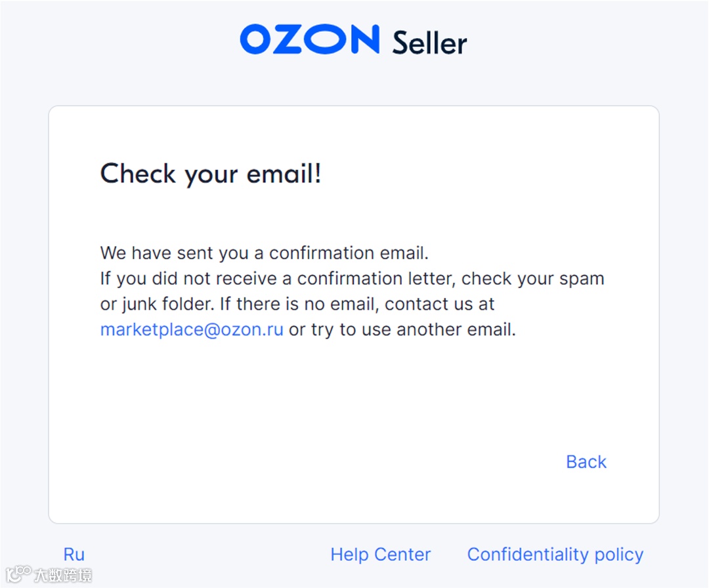
Task: View the Confidentiality policy page
Action: point(555,555)
